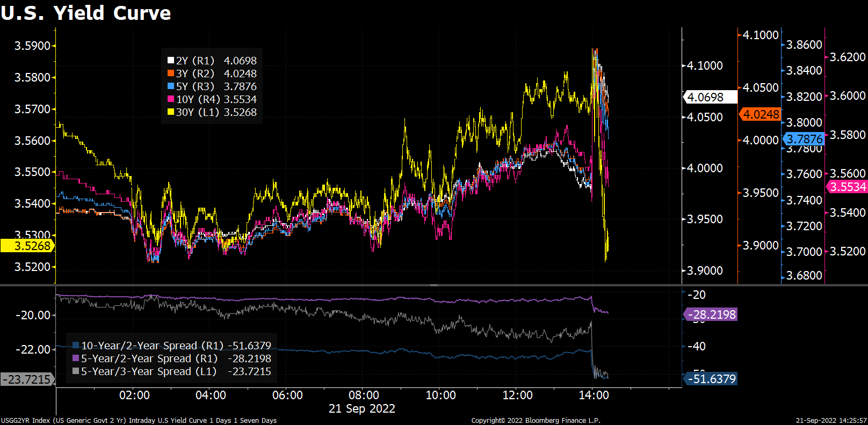Select the white 4.0698 price tag
This screenshot has width=868, height=425.
coord(709,97)
